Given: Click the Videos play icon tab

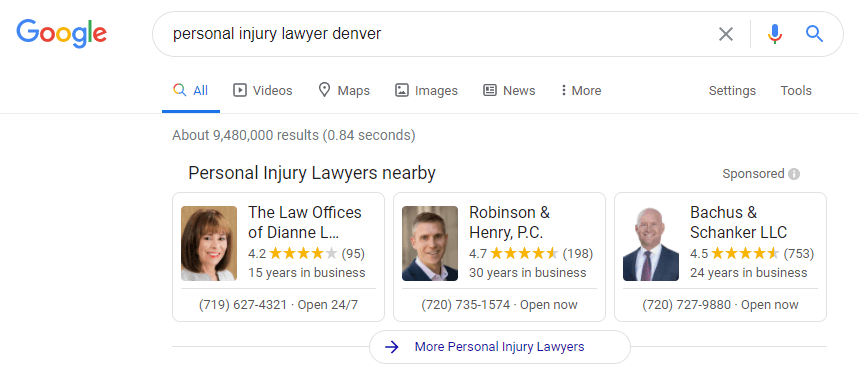Looking at the screenshot, I should pyautogui.click(x=240, y=90).
